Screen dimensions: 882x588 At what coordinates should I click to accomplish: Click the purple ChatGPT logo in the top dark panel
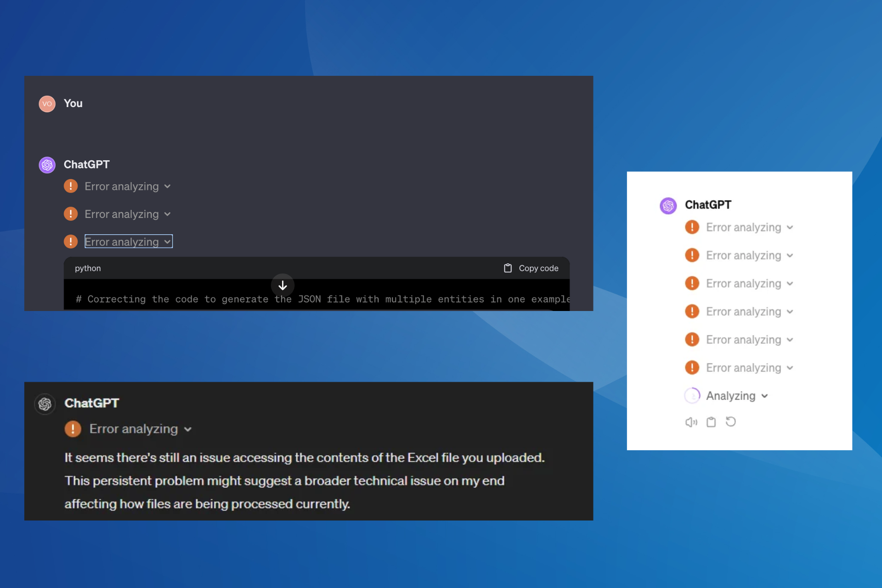coord(47,165)
